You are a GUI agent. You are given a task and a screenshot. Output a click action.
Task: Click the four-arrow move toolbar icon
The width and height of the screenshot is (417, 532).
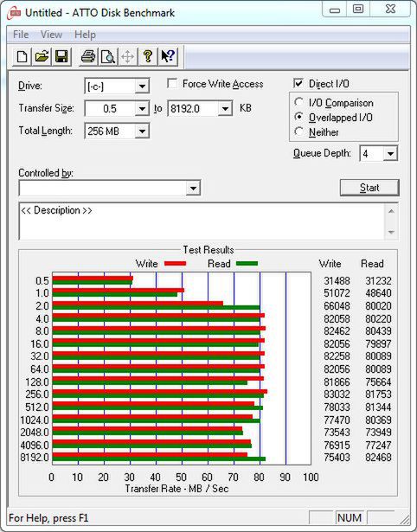[x=127, y=56]
